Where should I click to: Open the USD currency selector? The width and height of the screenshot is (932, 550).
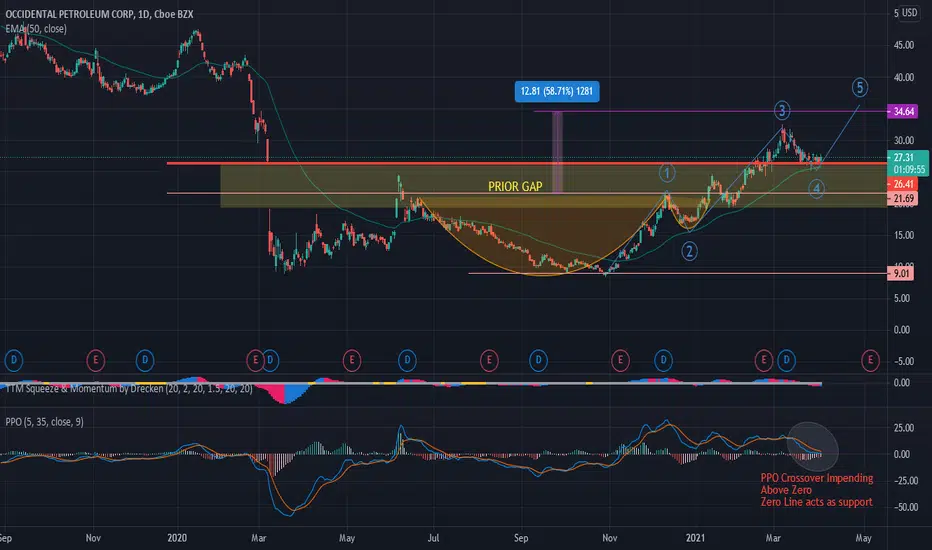click(x=909, y=12)
